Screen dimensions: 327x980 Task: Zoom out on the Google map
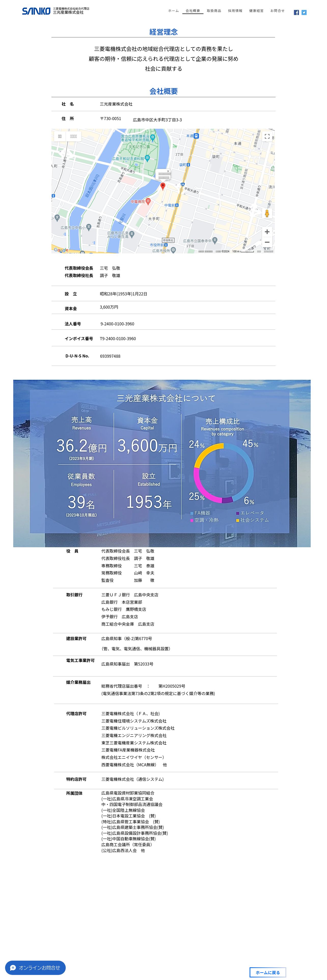click(x=267, y=242)
